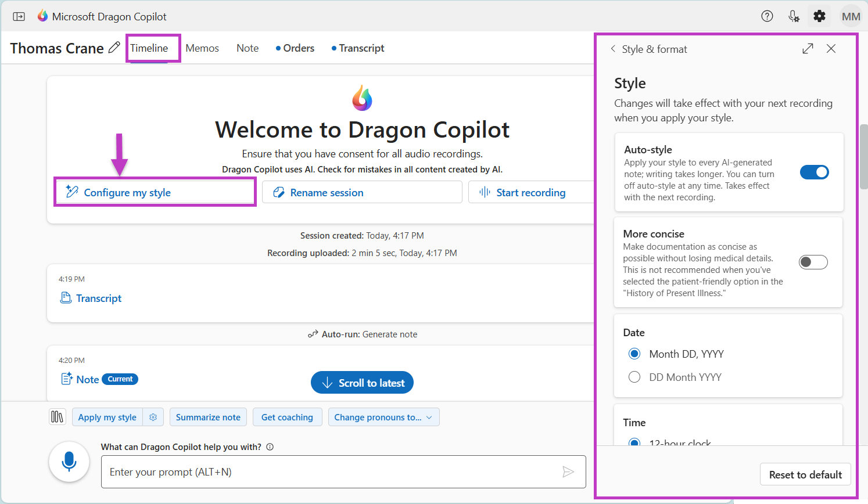Viewport: 868px width, 504px height.
Task: Open microphone settings icon in header
Action: click(x=794, y=16)
